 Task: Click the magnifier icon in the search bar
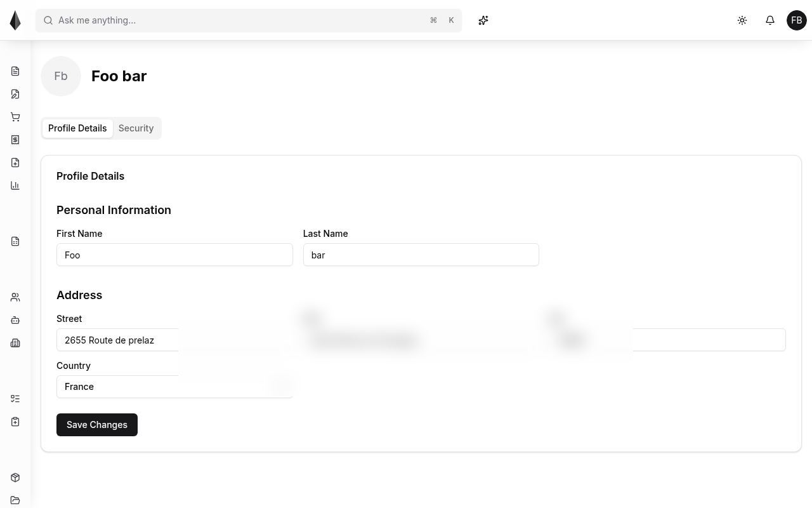48,20
